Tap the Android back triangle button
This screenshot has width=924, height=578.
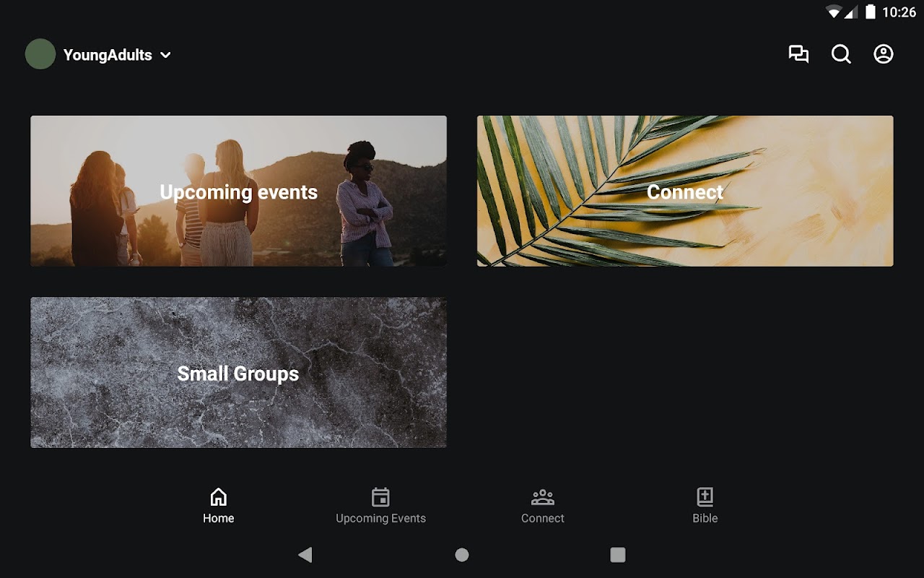[x=305, y=555]
